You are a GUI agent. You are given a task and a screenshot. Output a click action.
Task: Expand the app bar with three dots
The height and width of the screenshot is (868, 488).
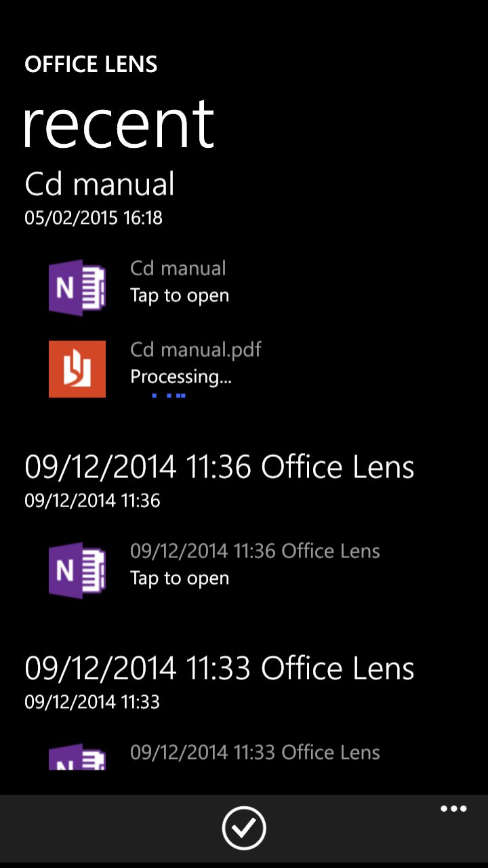click(x=453, y=808)
